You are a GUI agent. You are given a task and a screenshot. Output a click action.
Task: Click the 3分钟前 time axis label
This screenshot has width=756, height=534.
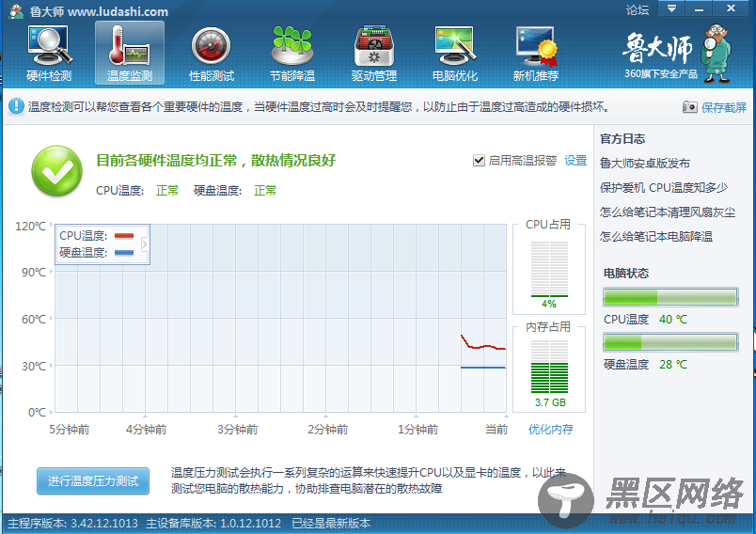(x=237, y=430)
